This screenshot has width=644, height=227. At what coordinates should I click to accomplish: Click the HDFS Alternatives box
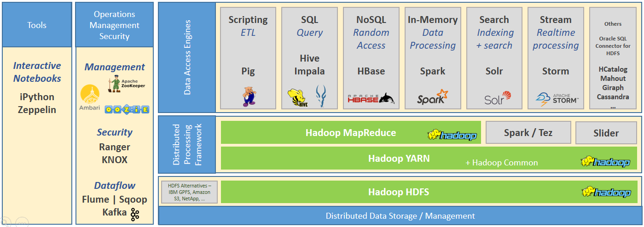pyautogui.click(x=189, y=192)
